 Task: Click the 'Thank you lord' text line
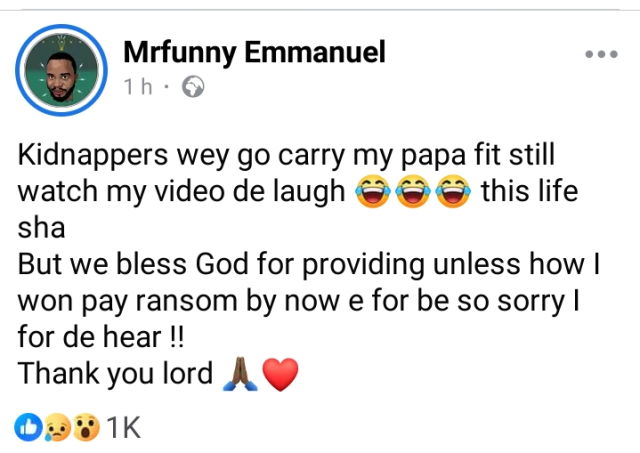pyautogui.click(x=116, y=375)
